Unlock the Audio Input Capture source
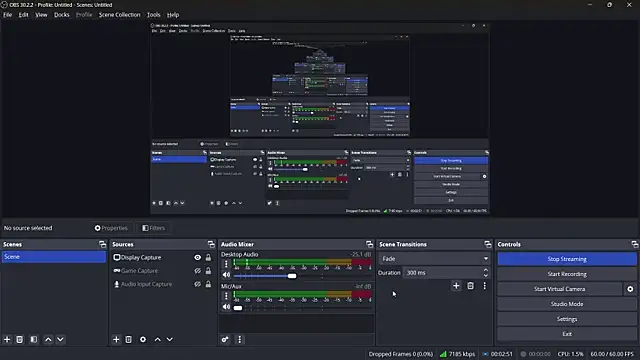The image size is (640, 360). click(x=208, y=284)
